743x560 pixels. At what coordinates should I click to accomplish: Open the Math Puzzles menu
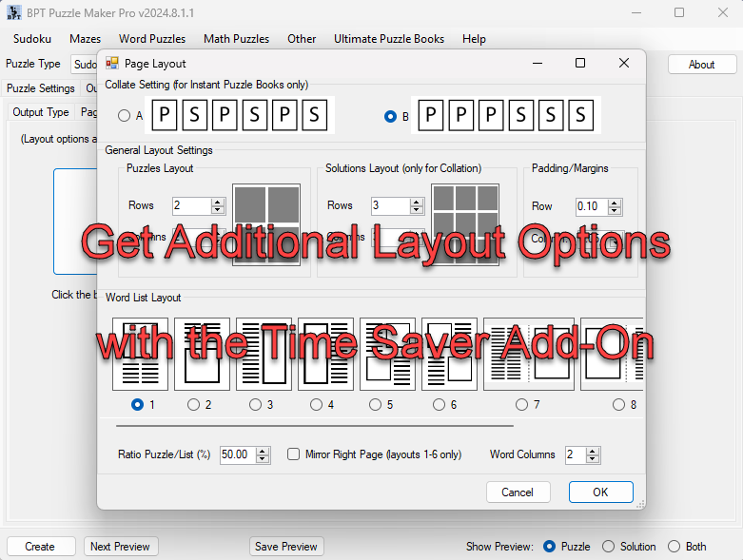[237, 39]
